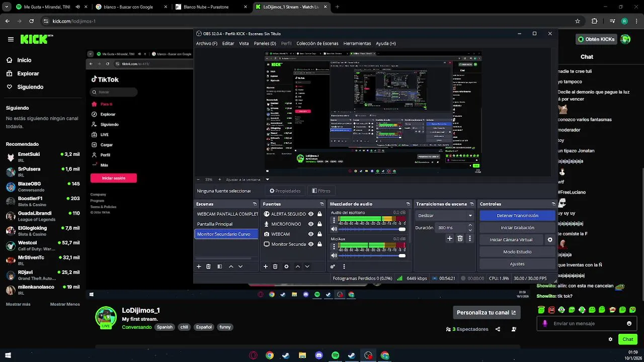Open Mic/Aux three-dot options

pyautogui.click(x=334, y=246)
